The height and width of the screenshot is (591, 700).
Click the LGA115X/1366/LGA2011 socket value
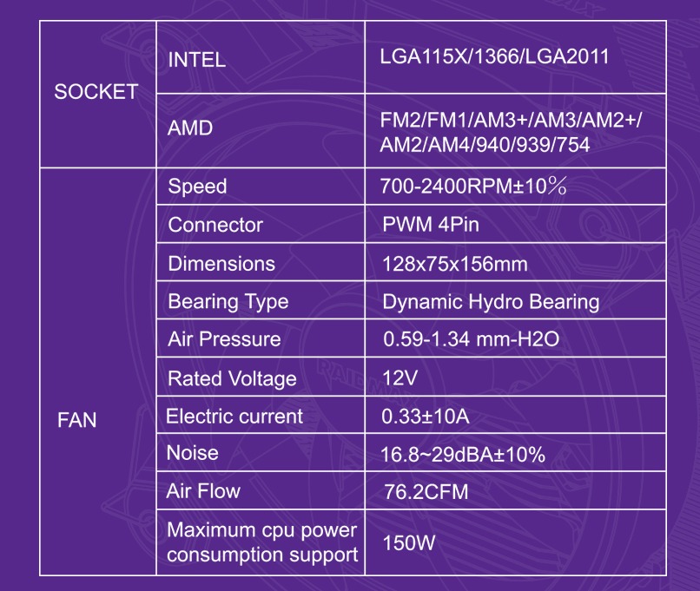coord(494,56)
